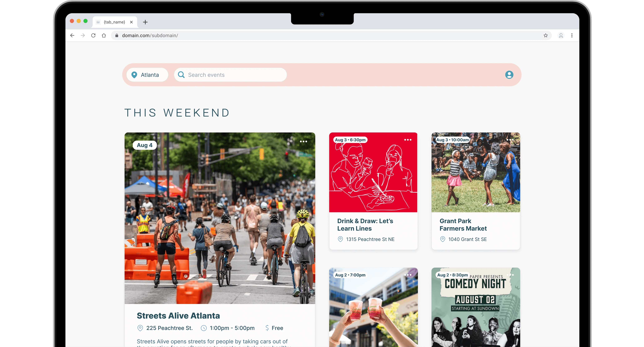Open options on Grant Park Farmers Market card
This screenshot has height=347, width=644.
click(x=510, y=140)
